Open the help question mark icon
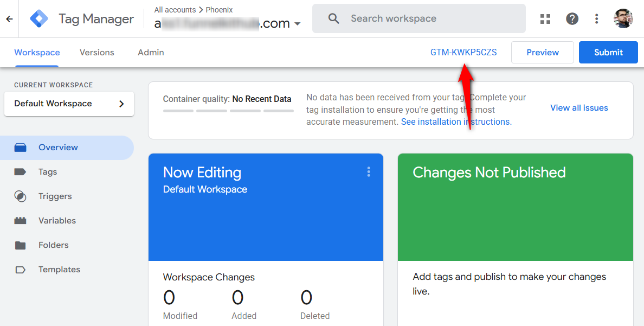This screenshot has height=326, width=644. click(572, 18)
